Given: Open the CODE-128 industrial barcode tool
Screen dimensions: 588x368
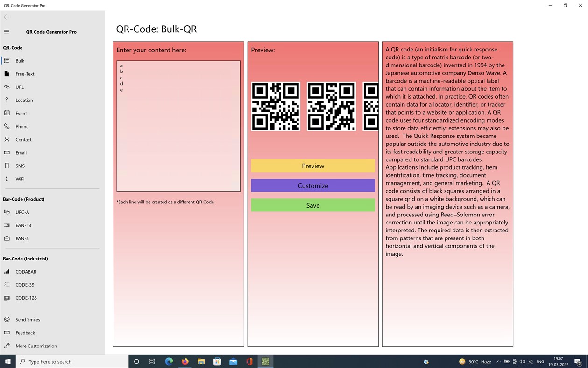Looking at the screenshot, I should [x=26, y=298].
